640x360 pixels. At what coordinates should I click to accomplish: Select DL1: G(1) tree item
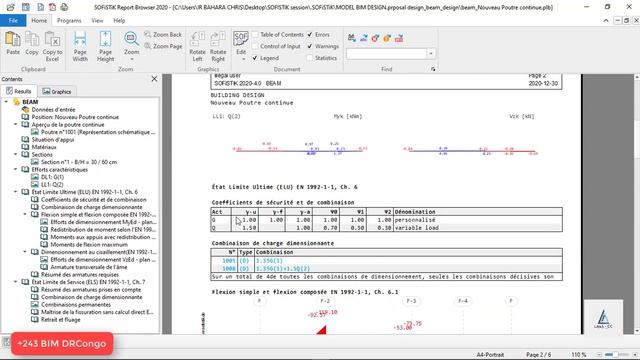click(52, 177)
